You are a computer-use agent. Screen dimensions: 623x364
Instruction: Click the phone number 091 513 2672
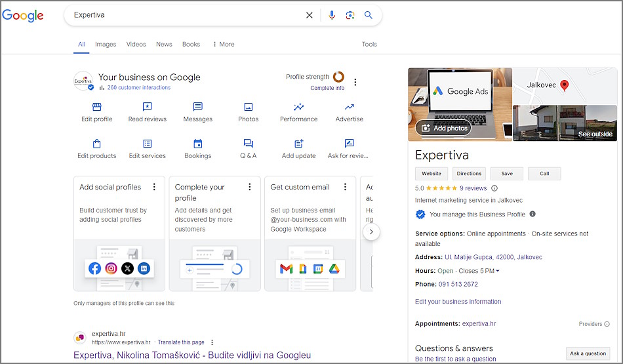tap(458, 284)
